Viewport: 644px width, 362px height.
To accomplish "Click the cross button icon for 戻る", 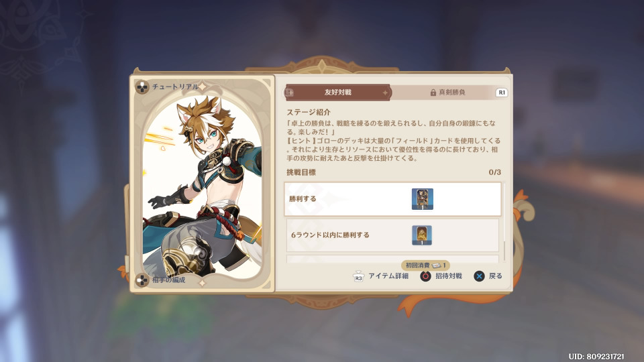I will click(x=479, y=276).
